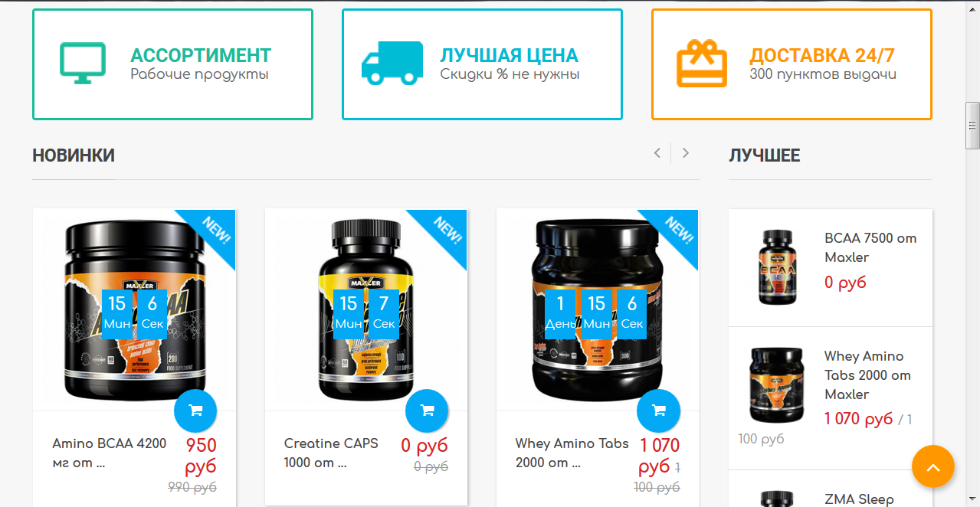Click orange back-to-top arrow button
The image size is (980, 507).
click(933, 466)
